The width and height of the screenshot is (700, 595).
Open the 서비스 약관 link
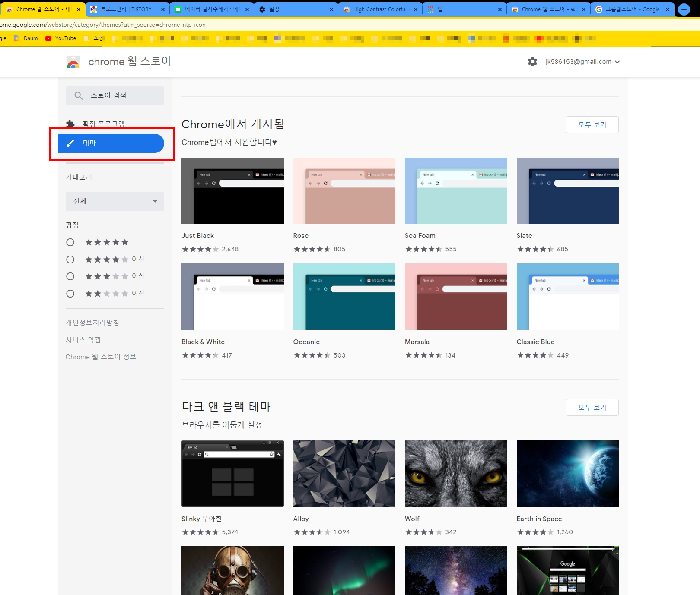coord(83,340)
